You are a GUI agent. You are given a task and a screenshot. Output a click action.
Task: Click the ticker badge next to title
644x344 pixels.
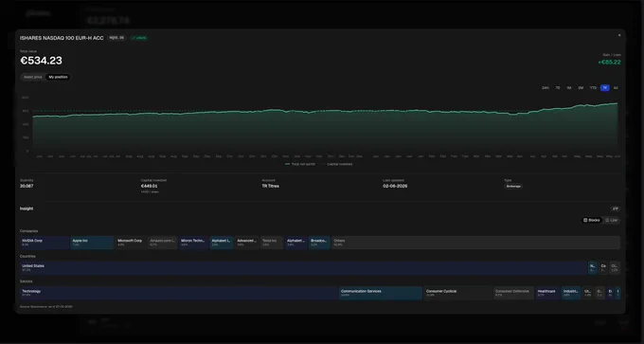point(116,38)
